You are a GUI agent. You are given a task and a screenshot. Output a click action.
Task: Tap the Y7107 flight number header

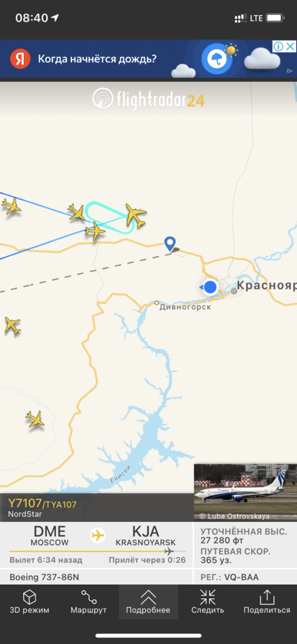pos(42,504)
